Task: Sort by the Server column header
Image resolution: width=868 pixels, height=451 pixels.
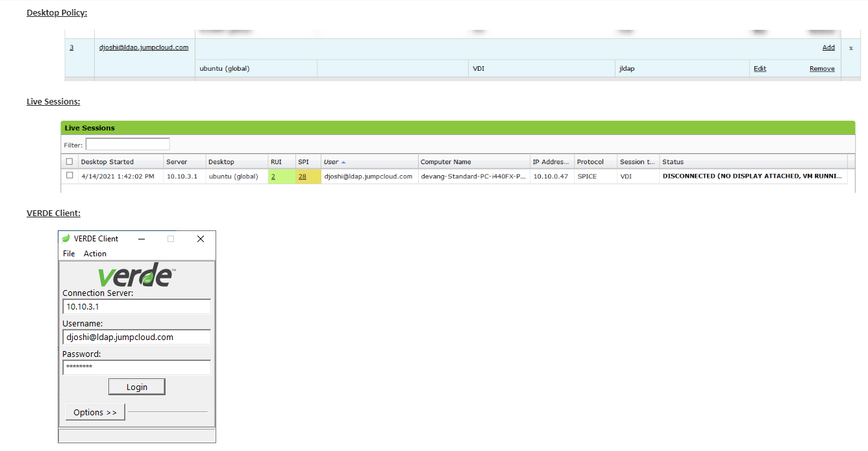Action: (184, 162)
